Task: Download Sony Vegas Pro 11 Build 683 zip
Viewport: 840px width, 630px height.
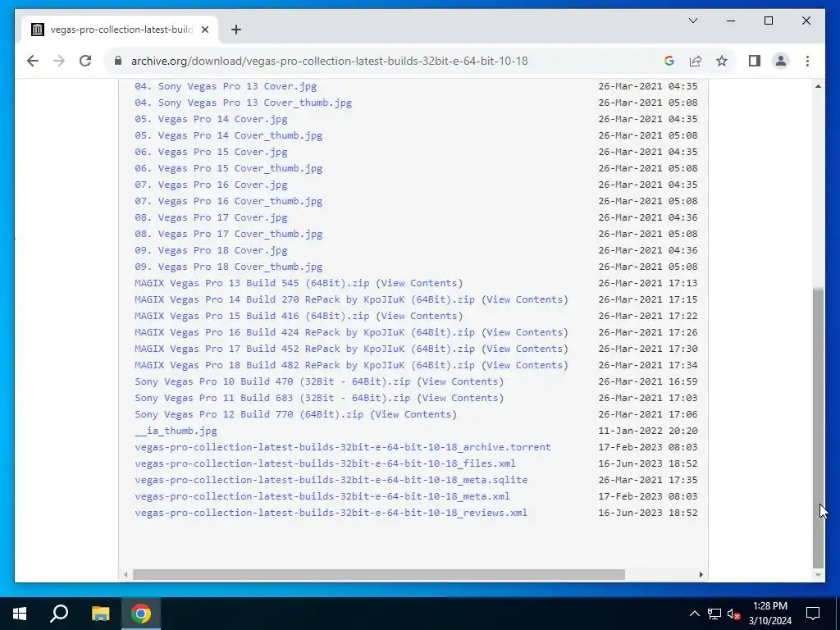Action: (x=272, y=398)
